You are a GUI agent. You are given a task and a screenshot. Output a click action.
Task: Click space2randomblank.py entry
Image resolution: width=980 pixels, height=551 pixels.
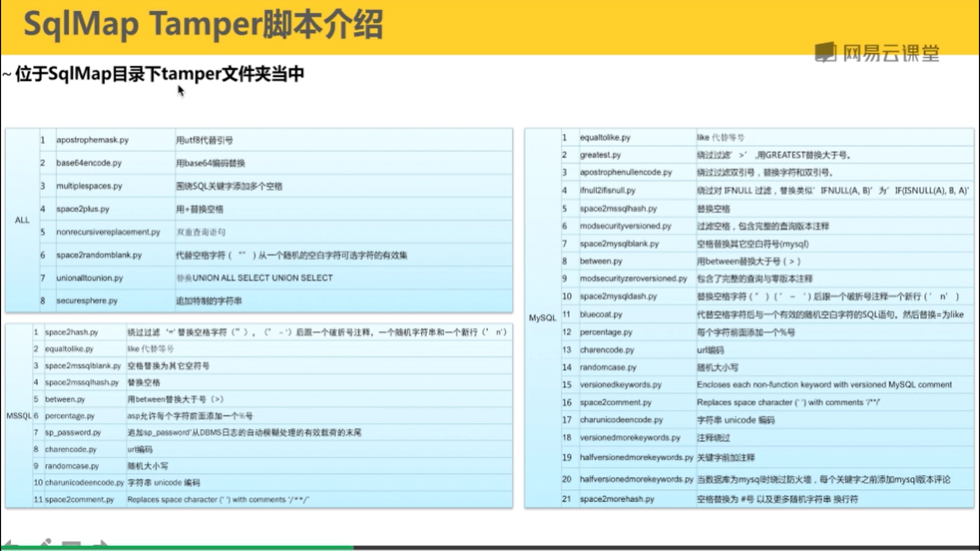[99, 255]
